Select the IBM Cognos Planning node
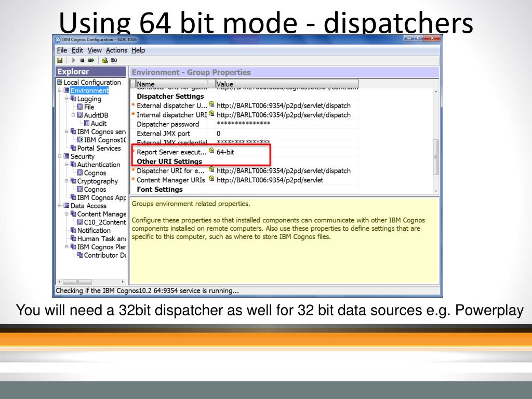This screenshot has width=532, height=399. tap(101, 247)
